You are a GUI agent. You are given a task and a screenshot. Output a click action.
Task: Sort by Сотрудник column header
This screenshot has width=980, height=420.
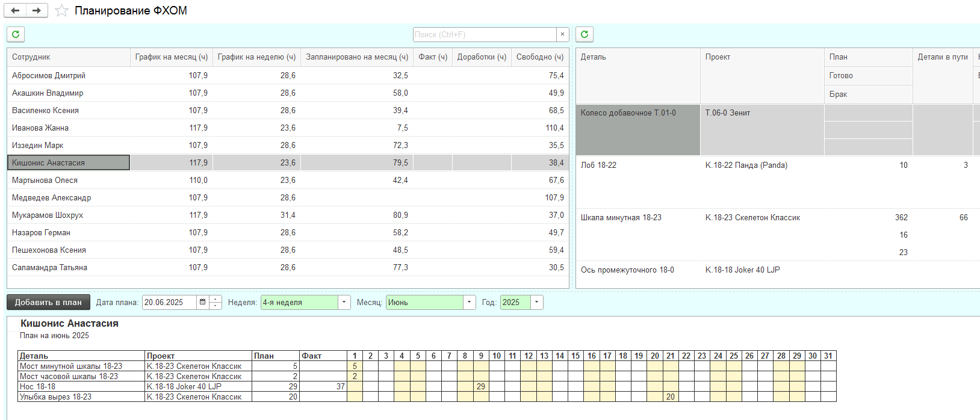[x=31, y=57]
